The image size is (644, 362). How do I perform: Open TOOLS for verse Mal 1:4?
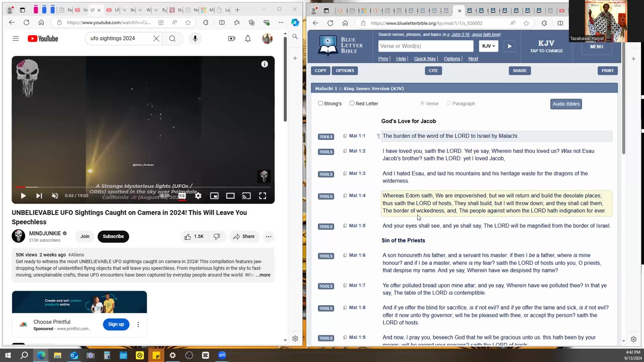point(326,196)
